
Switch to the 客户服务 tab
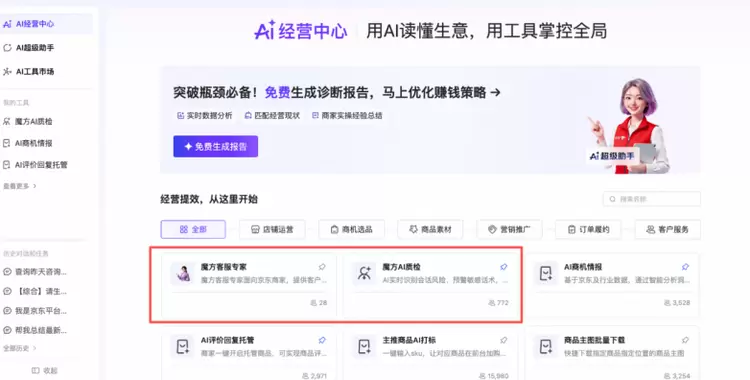(668, 230)
